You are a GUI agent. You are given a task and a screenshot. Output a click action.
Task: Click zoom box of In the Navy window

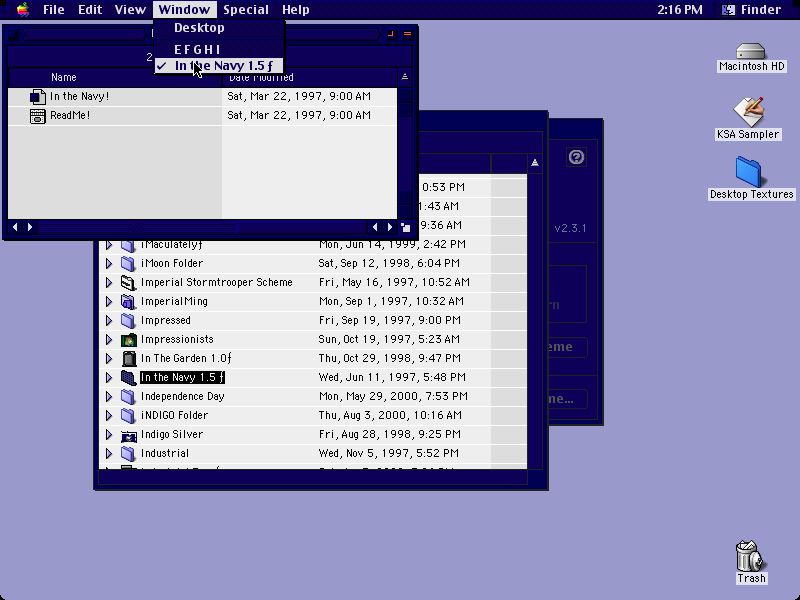(391, 34)
